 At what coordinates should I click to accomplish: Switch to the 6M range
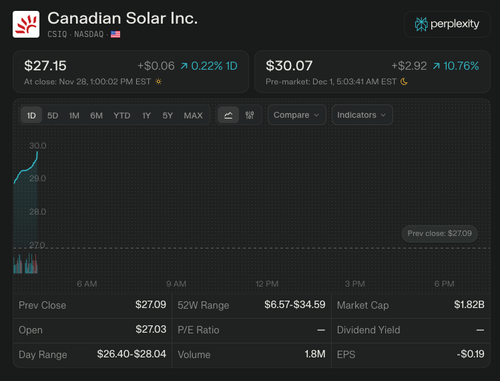coord(96,115)
